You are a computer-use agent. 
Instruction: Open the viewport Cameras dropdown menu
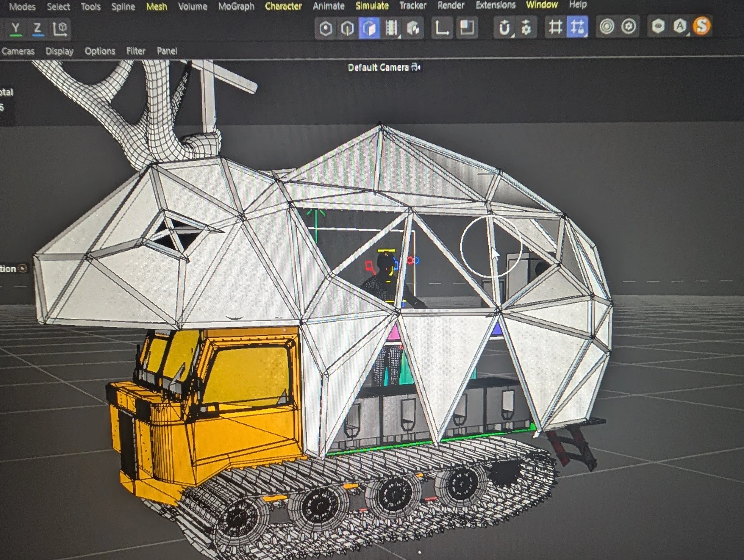coord(18,51)
